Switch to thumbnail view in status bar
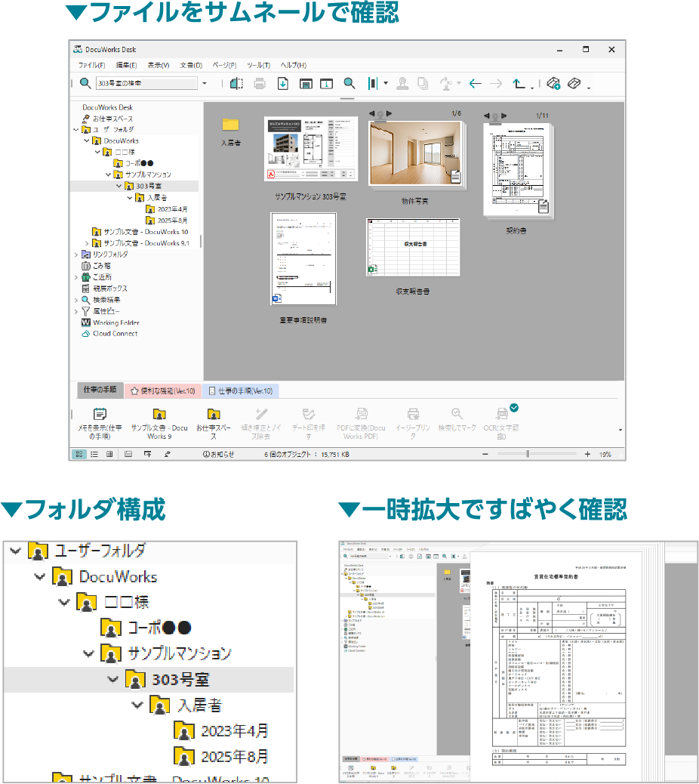699x784 pixels. point(79,454)
